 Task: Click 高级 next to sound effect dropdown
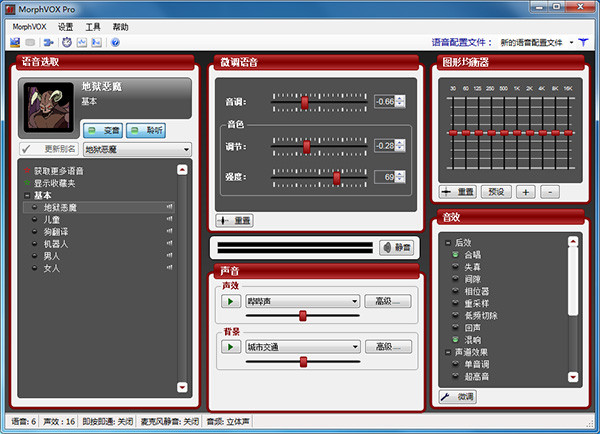tap(388, 301)
